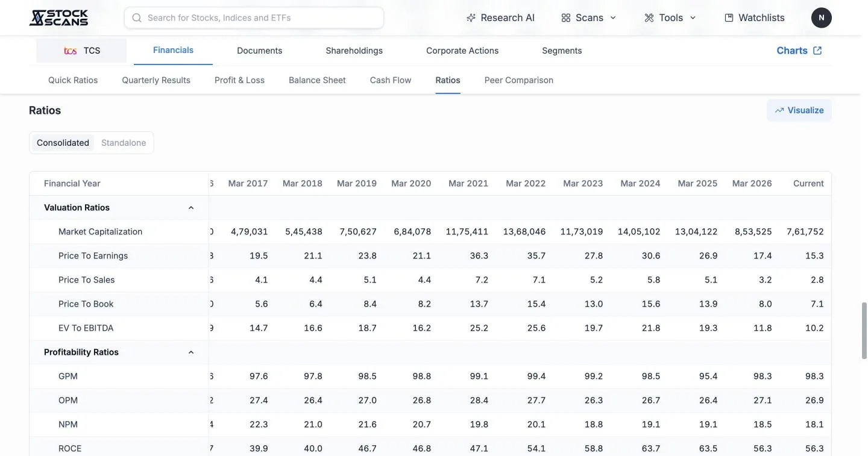Go to Quick Ratios sub-tab
This screenshot has height=456, width=868.
pos(73,80)
